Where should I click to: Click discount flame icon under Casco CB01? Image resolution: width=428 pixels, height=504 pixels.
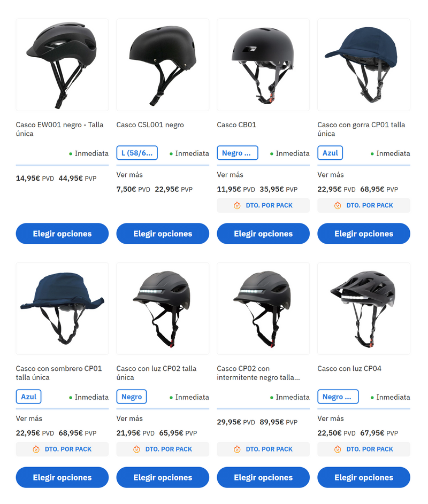237,205
